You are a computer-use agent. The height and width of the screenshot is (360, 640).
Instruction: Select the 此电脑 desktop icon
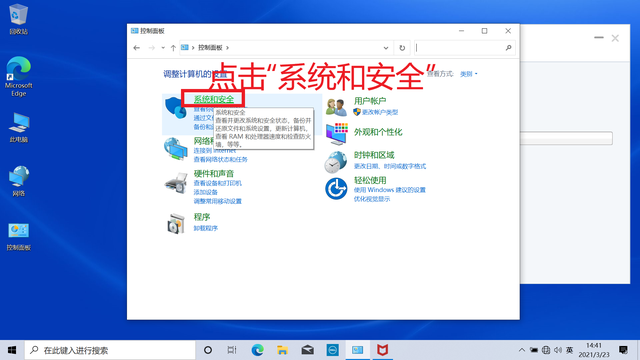18,127
